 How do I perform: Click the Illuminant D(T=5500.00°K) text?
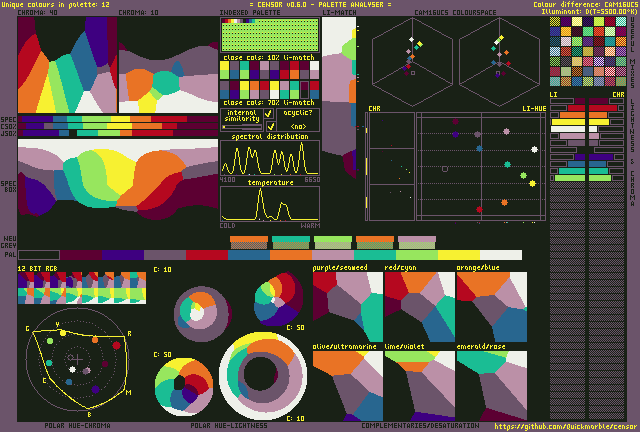(x=590, y=11)
